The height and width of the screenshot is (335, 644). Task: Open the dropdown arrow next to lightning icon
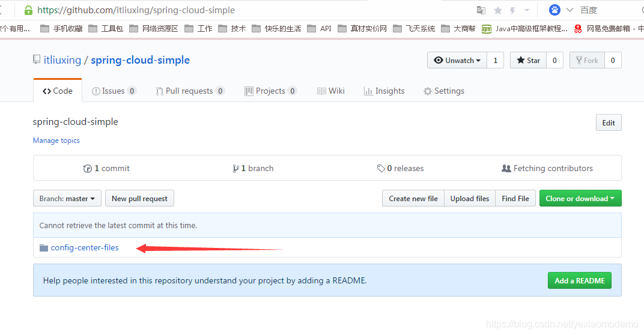pyautogui.click(x=527, y=10)
